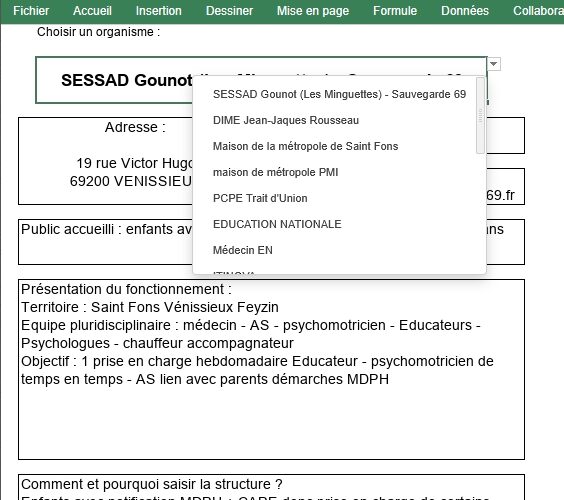Switch to the Accueil tab
Viewport: 564px width, 500px height.
pyautogui.click(x=92, y=11)
